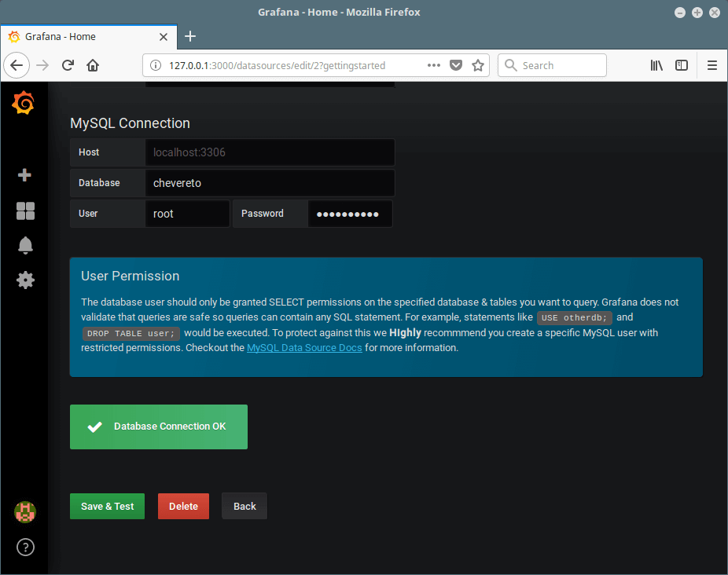
Task: Click the user avatar in sidebar
Action: coord(25,512)
